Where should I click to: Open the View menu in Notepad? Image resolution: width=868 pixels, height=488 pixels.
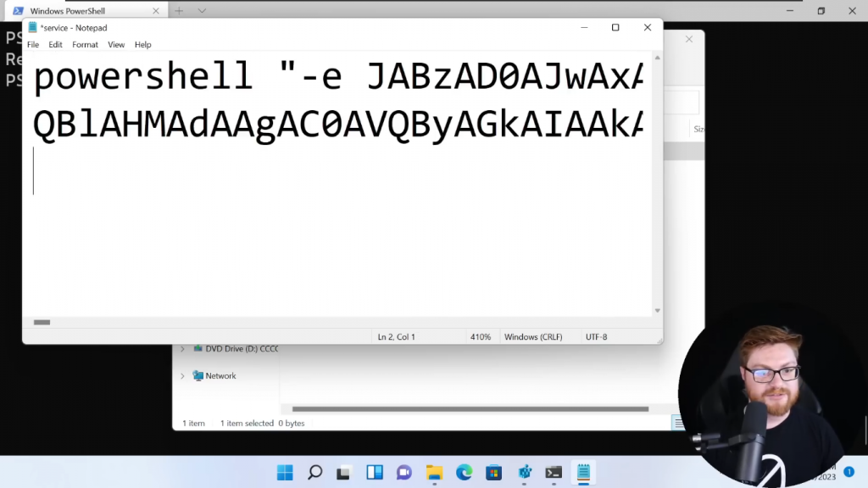tap(116, 45)
